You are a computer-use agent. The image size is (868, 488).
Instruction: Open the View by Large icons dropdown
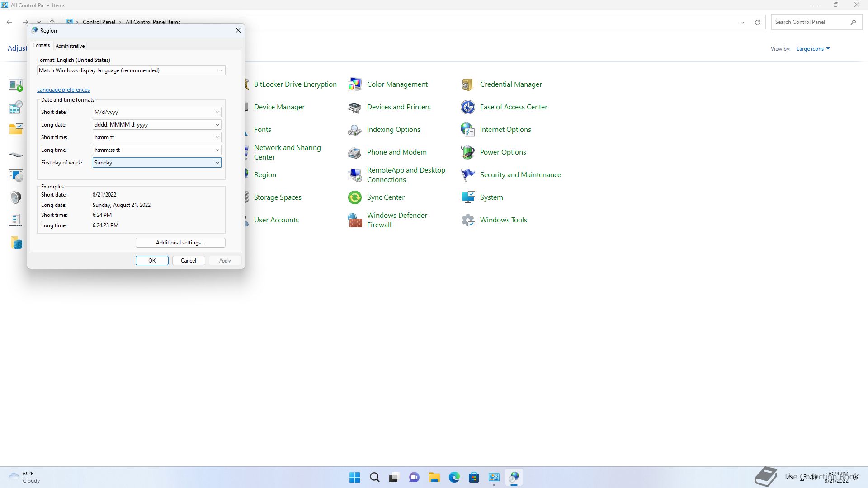click(x=813, y=49)
